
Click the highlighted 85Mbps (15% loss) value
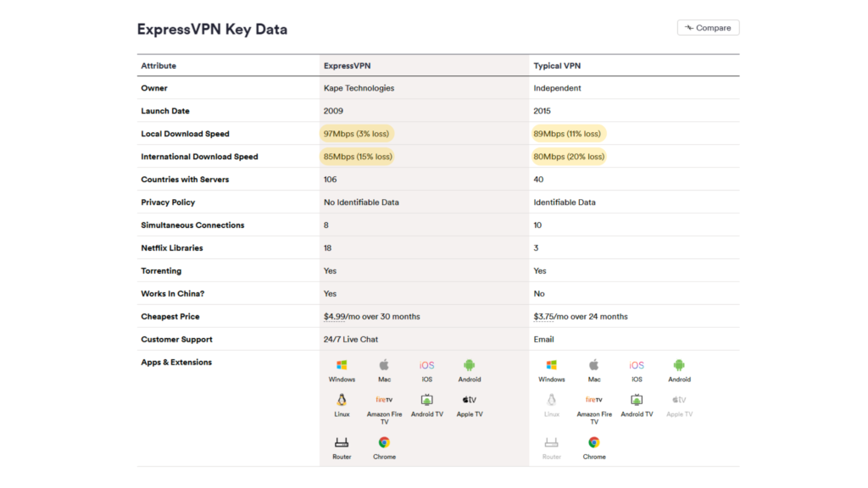[x=358, y=157]
